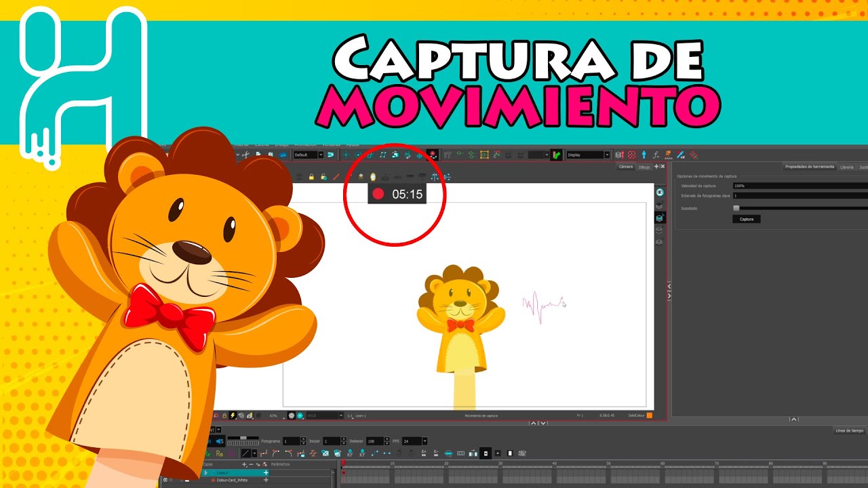This screenshot has height=488, width=868.
Task: Add a view with the plus beside Dibujo
Action: pos(656,167)
